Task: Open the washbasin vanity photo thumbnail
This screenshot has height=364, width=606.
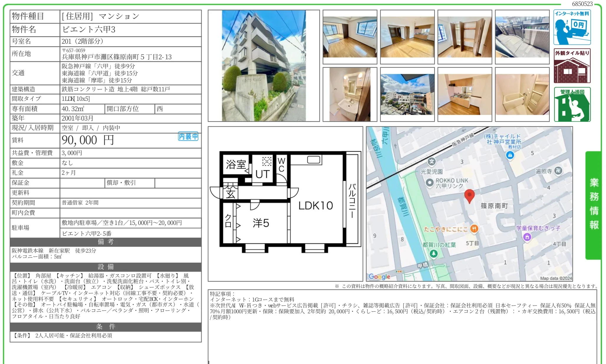Action: pos(350,94)
